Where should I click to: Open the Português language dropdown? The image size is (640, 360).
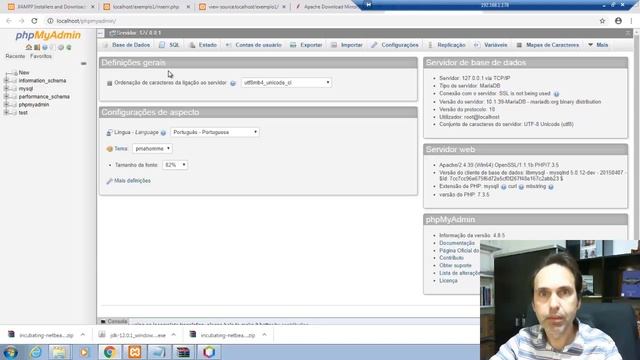[215, 132]
